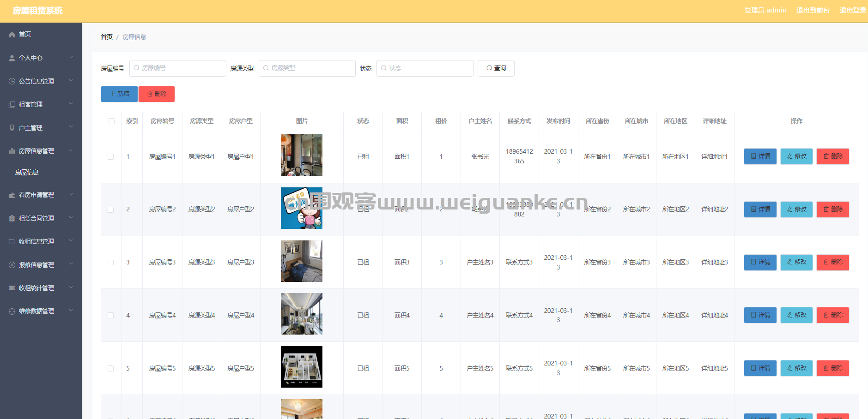Click the 租价 column header
The width and height of the screenshot is (868, 419).
click(441, 121)
